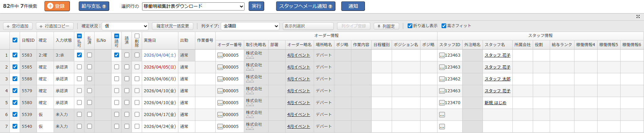
Task: Check 削除 checkbox for row 5585
Action: click(x=137, y=67)
